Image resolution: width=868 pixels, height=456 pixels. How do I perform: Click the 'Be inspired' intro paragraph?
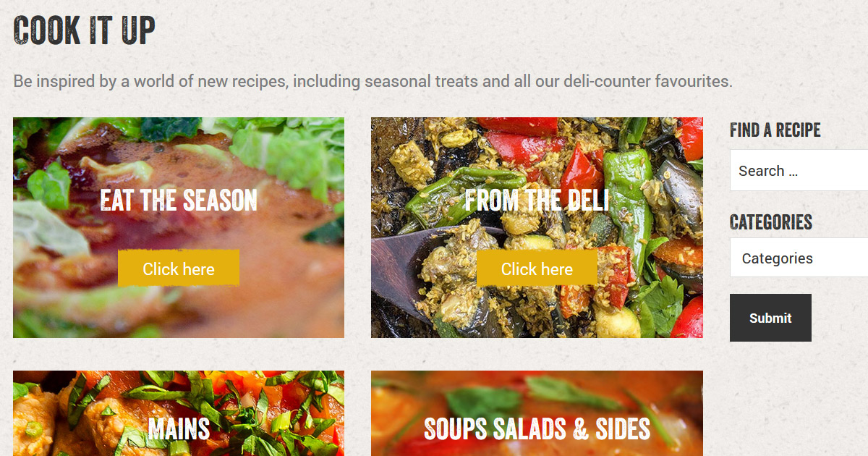click(x=373, y=81)
